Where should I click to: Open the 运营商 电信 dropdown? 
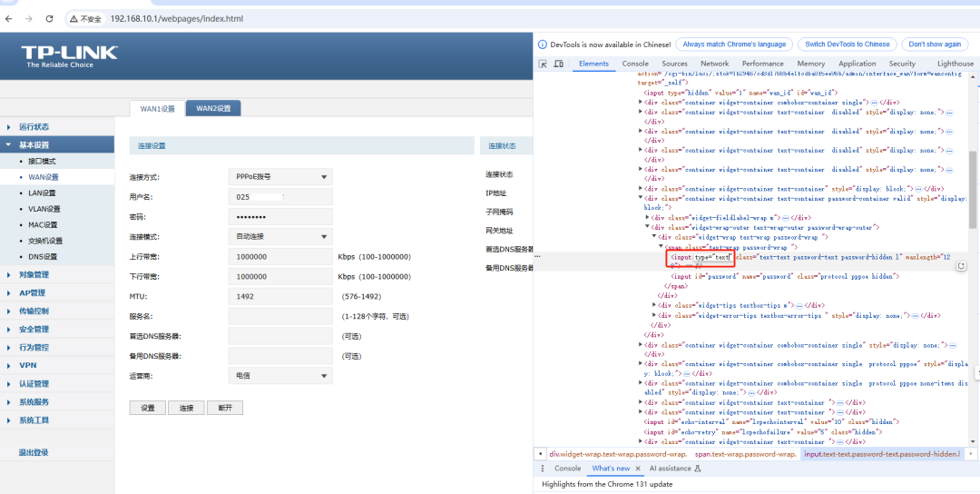tap(279, 376)
